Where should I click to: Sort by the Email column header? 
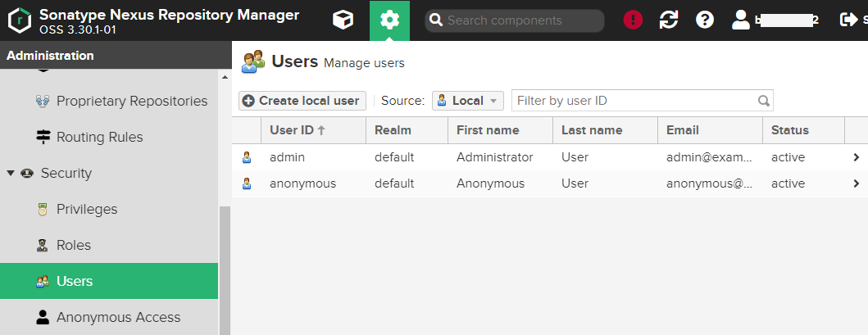711,130
